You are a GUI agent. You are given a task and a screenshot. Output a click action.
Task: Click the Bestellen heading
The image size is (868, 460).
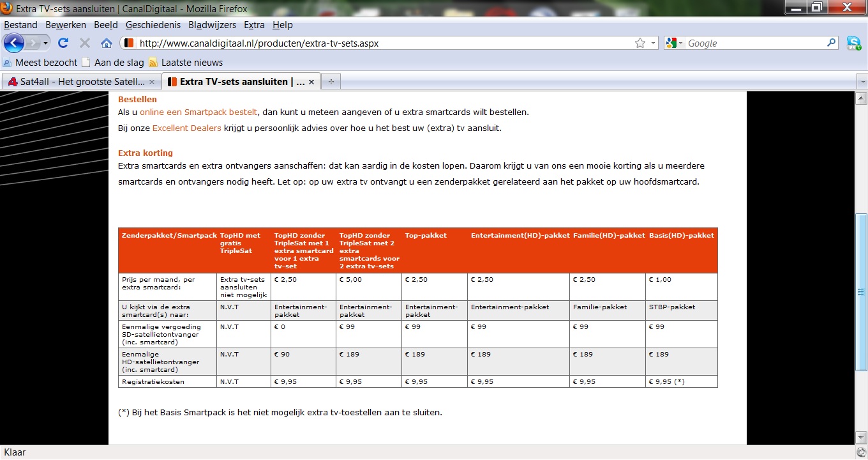pyautogui.click(x=137, y=99)
